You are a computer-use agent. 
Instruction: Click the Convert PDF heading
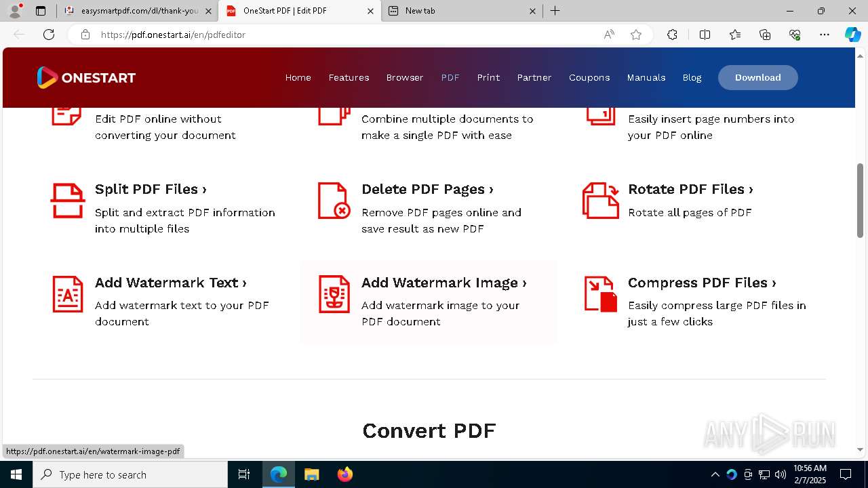pyautogui.click(x=429, y=430)
